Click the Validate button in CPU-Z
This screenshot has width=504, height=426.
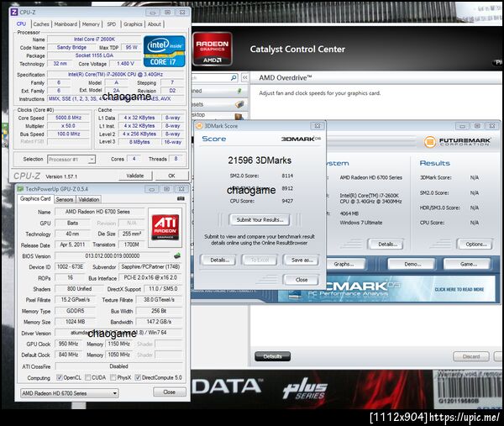pyautogui.click(x=135, y=176)
